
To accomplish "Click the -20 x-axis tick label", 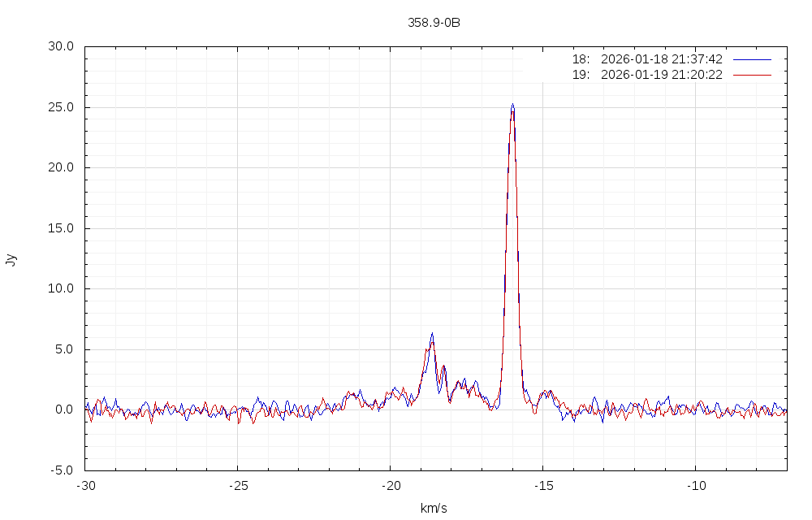I will click(x=390, y=485).
